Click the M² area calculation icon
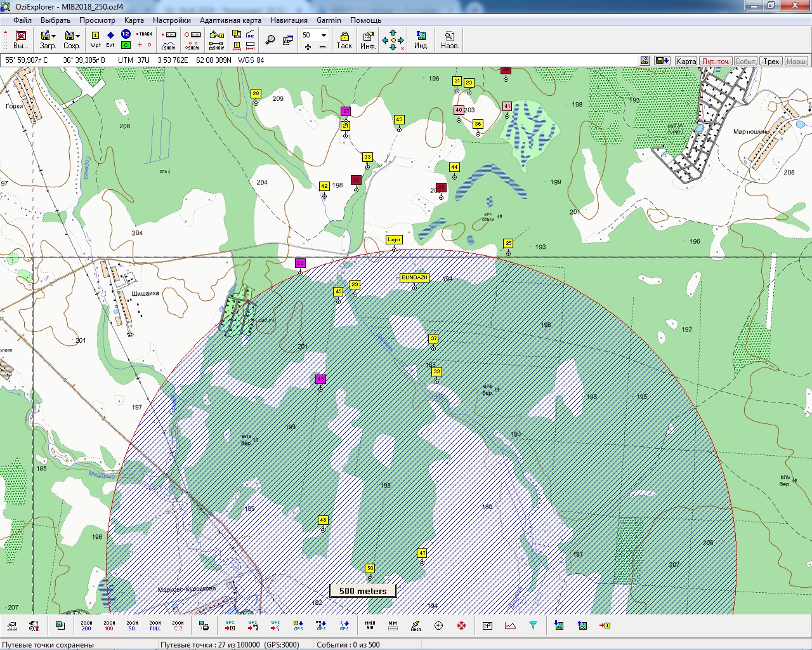This screenshot has height=650, width=812. 487,626
